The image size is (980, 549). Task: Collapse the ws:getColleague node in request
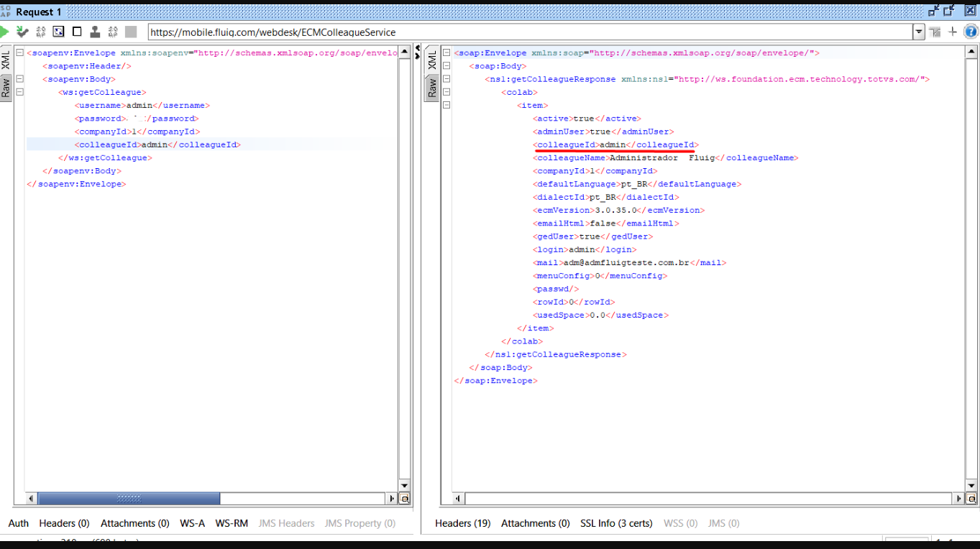[19, 92]
